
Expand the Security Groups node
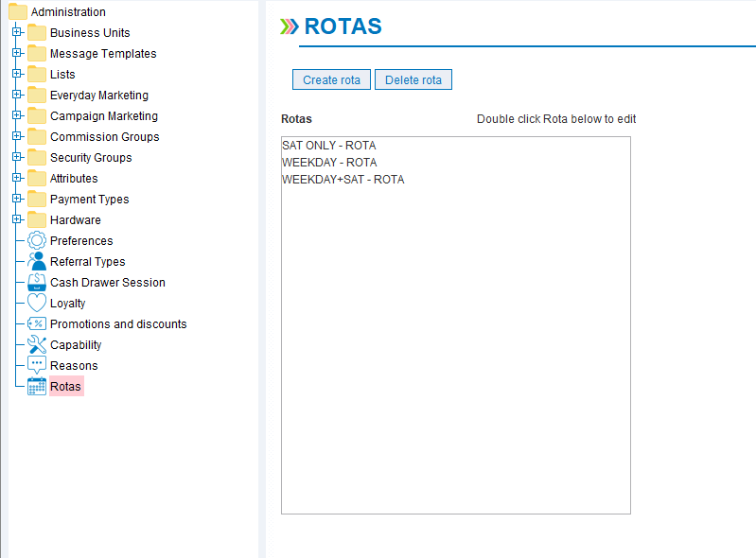coord(16,157)
